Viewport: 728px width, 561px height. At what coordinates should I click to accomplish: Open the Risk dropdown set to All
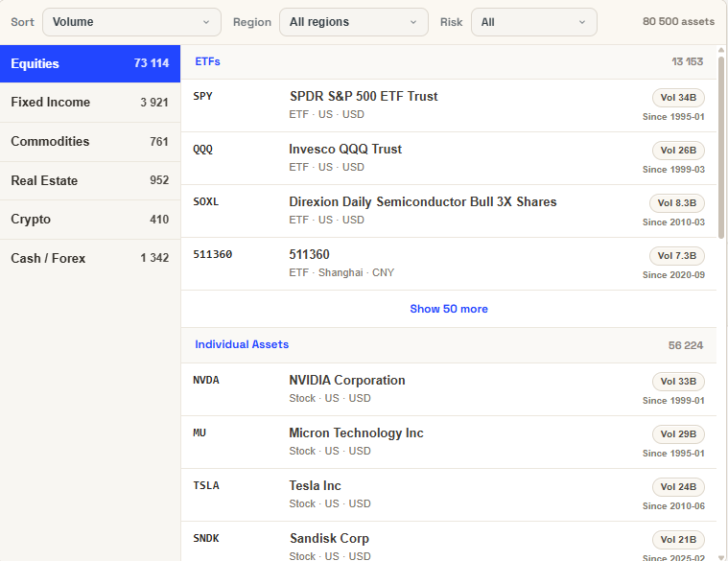534,22
